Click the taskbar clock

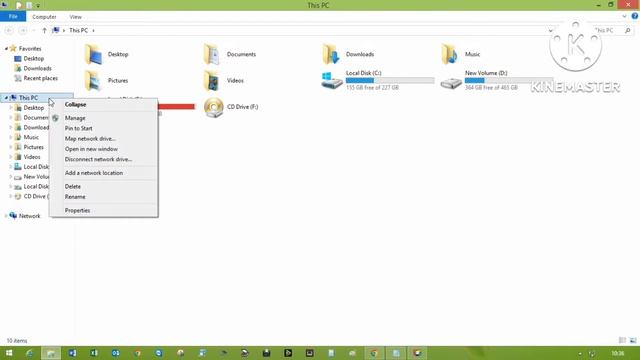tap(618, 353)
